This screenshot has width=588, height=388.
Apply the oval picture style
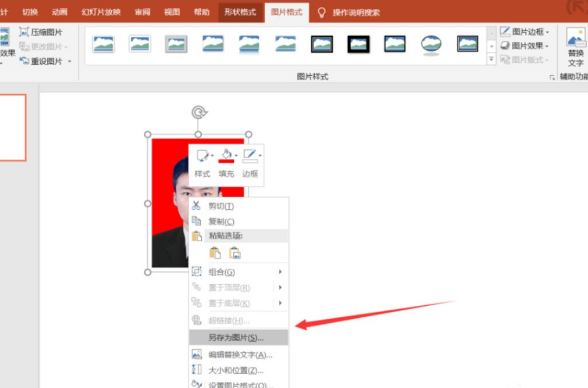click(431, 44)
